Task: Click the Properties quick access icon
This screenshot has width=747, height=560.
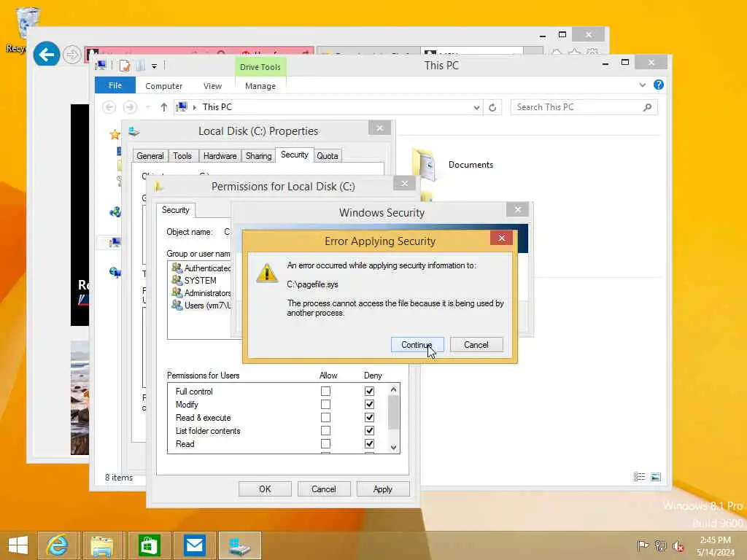Action: tap(125, 66)
